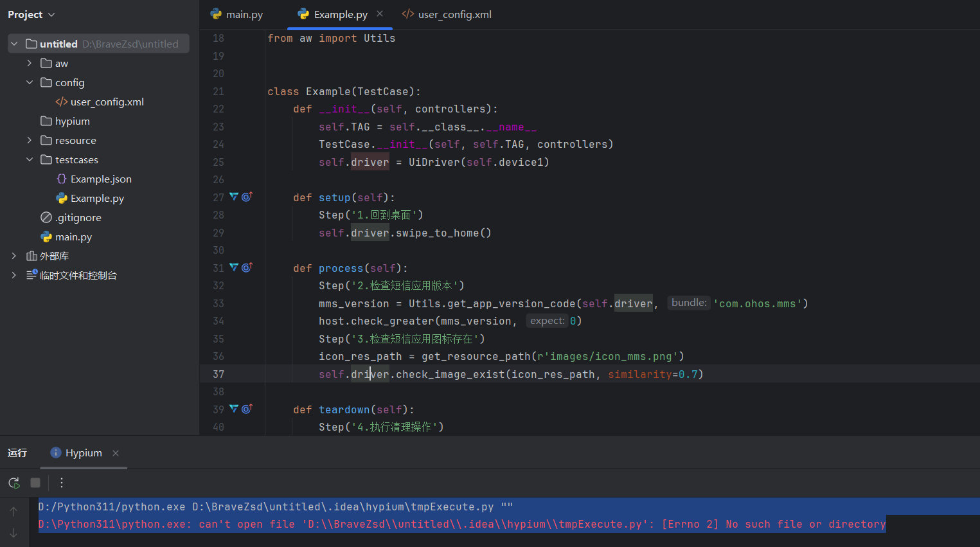The height and width of the screenshot is (547, 980).
Task: Switch to the user_config.xml editor tab
Action: pos(447,14)
